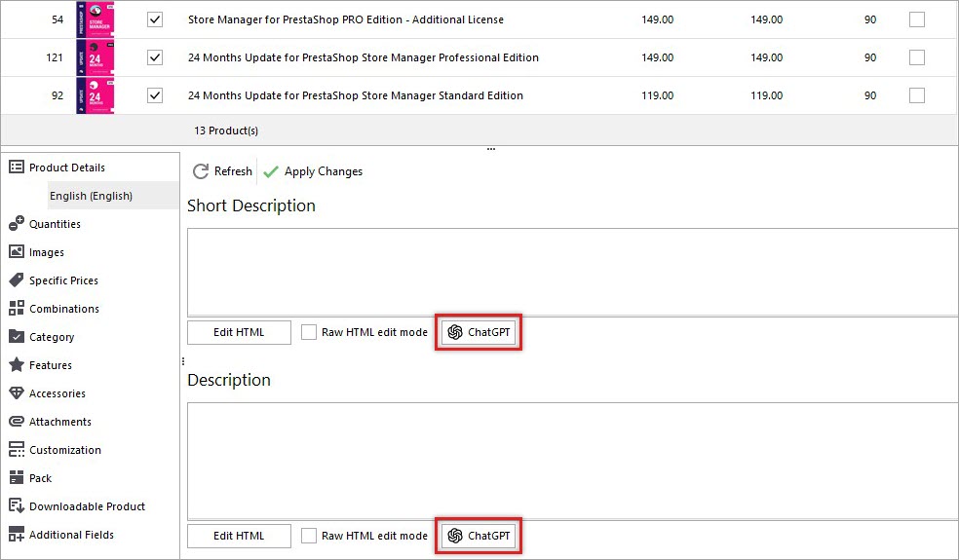Uncheck the checkbox for product 121
This screenshot has height=560, width=959.
(x=155, y=57)
